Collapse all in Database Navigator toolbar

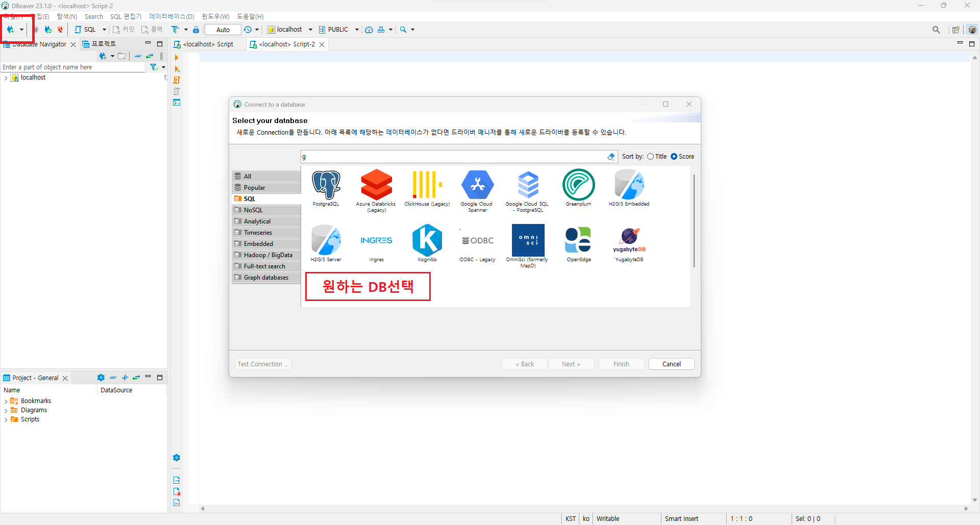click(x=138, y=56)
